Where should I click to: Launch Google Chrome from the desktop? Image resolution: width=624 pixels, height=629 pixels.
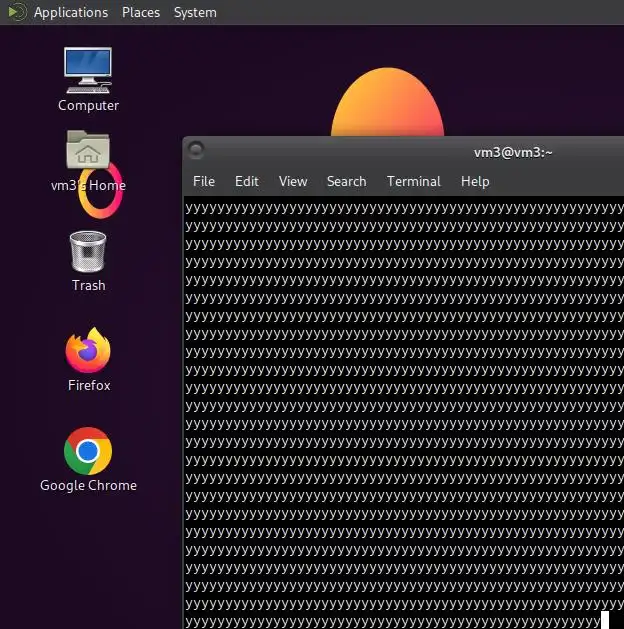pyautogui.click(x=88, y=451)
